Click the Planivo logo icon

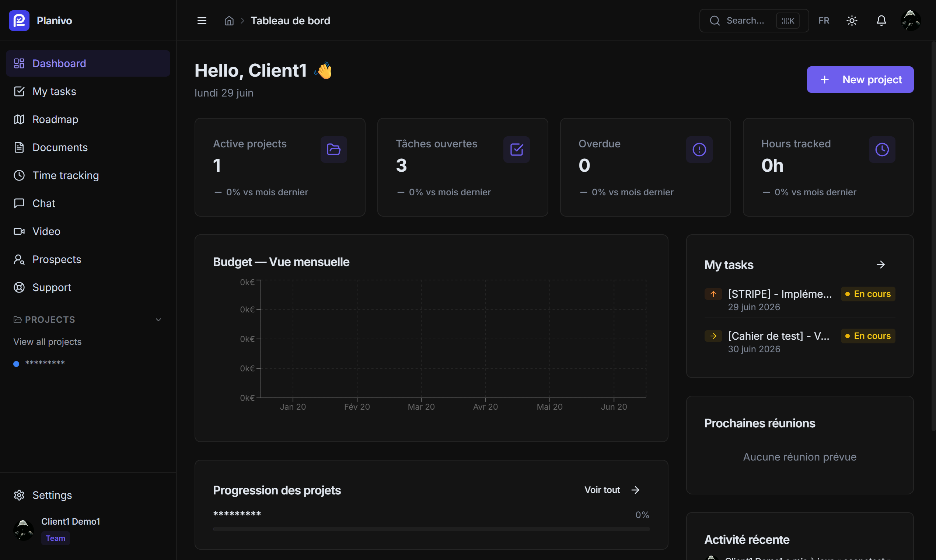pyautogui.click(x=19, y=20)
